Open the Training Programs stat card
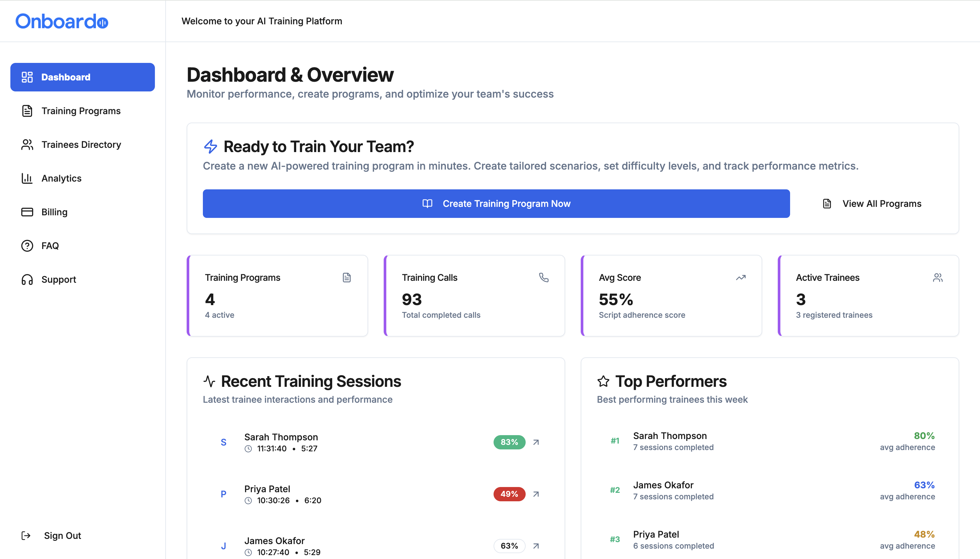This screenshot has width=980, height=559. (277, 296)
